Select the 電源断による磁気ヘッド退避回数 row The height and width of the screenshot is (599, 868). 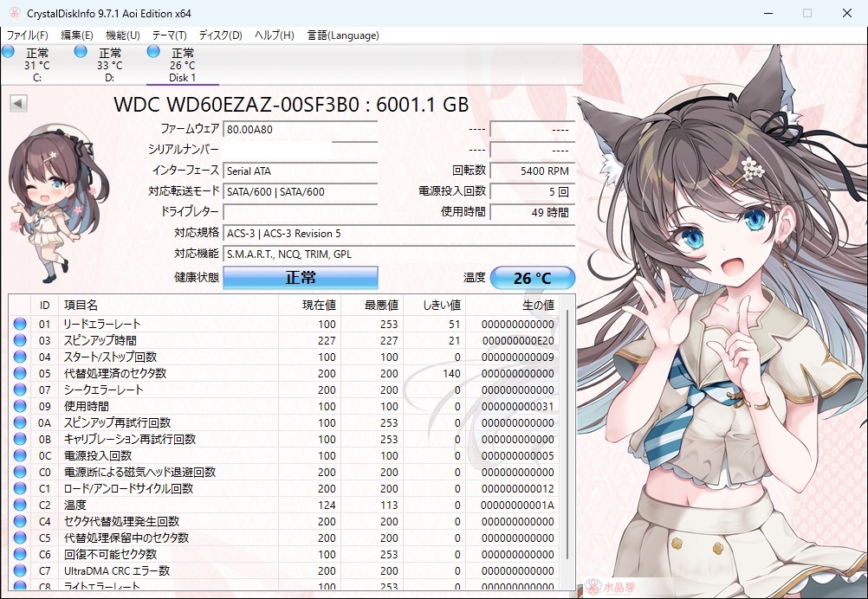coord(284,472)
